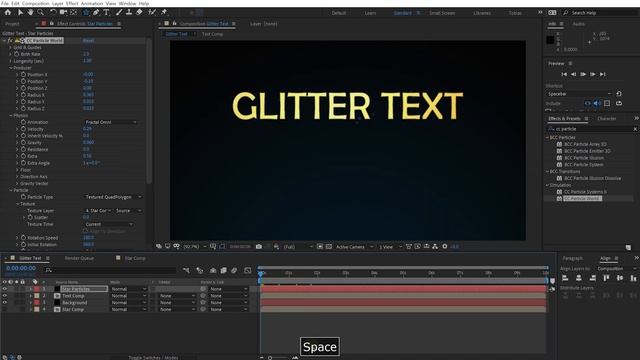
Task: Select the Rotation tool
Action: (x=53, y=13)
